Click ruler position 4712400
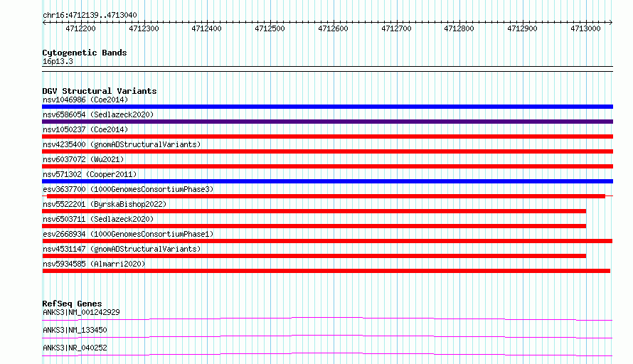 coord(207,28)
